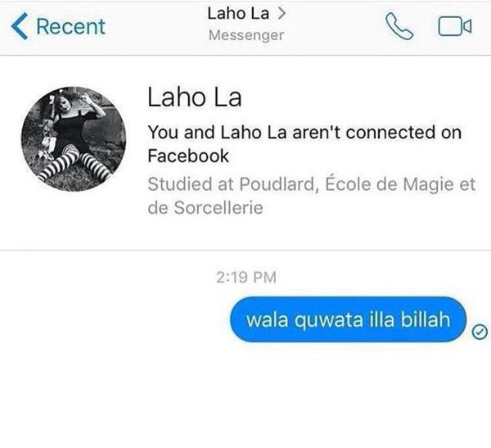Screen dimensions: 491x448
Task: Tap the Laho La title in header
Action: [238, 13]
